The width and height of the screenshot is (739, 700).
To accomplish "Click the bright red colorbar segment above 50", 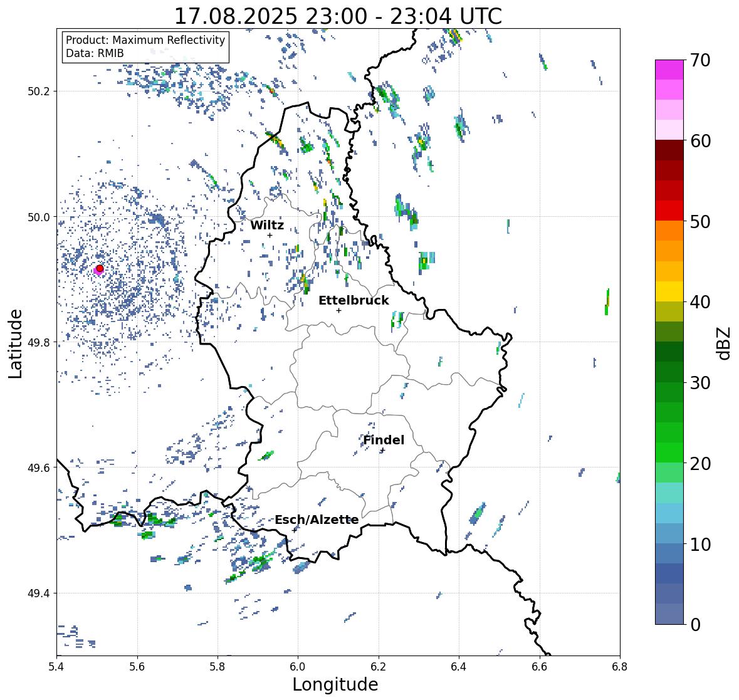I will (x=669, y=211).
